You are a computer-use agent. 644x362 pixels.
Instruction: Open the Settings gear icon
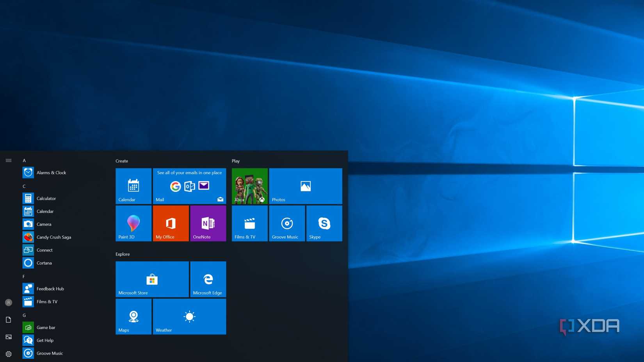pos(9,354)
